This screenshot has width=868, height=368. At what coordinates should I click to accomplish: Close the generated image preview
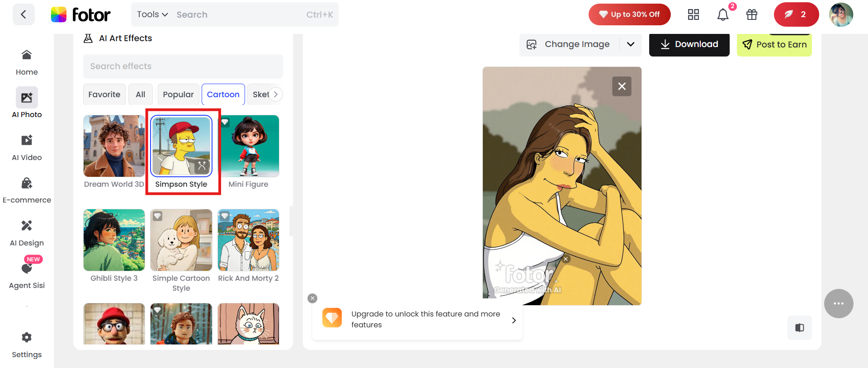click(622, 86)
